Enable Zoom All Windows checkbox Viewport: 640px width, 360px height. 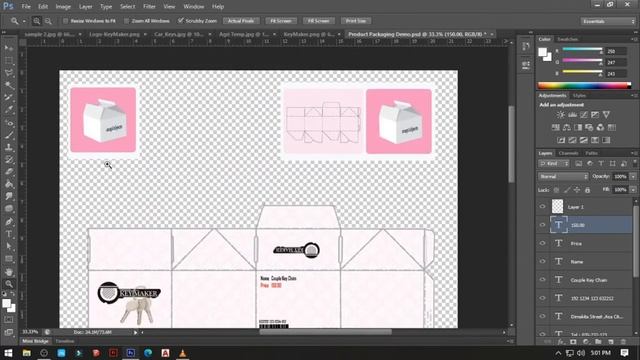click(x=127, y=21)
